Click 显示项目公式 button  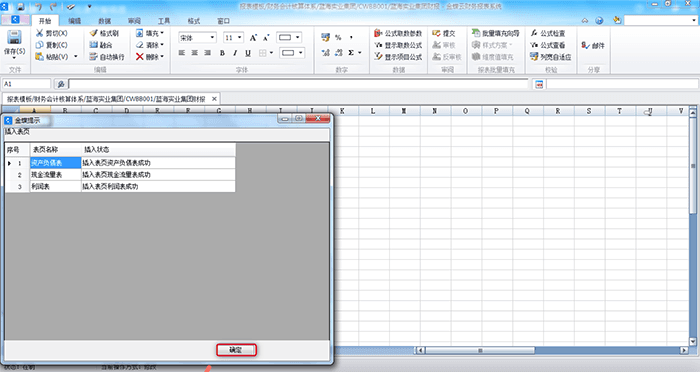point(398,57)
